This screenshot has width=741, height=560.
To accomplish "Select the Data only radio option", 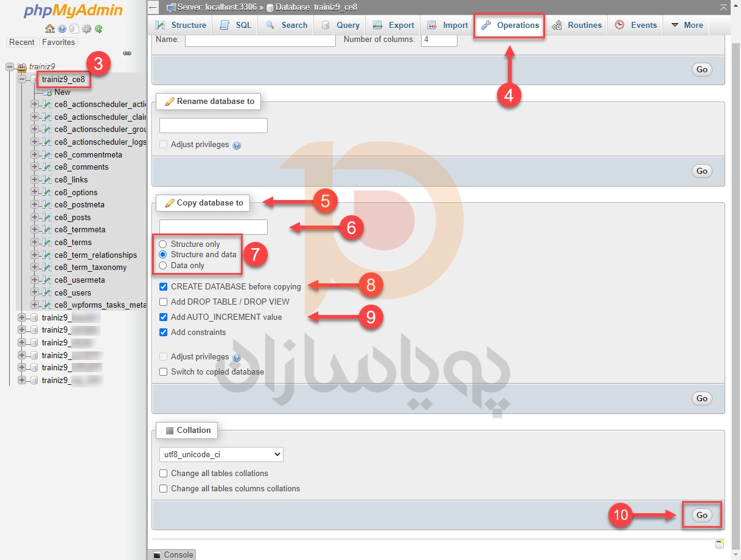I will click(x=163, y=266).
